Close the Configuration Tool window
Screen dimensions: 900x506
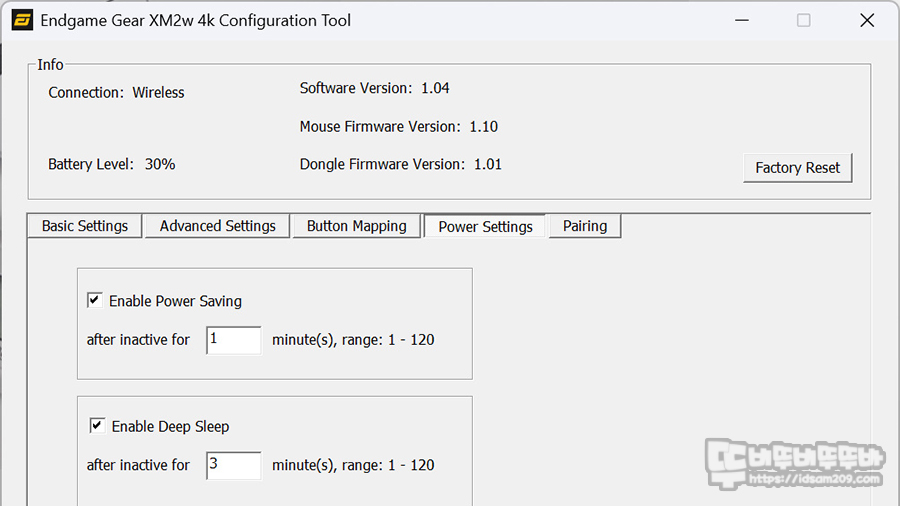click(867, 21)
